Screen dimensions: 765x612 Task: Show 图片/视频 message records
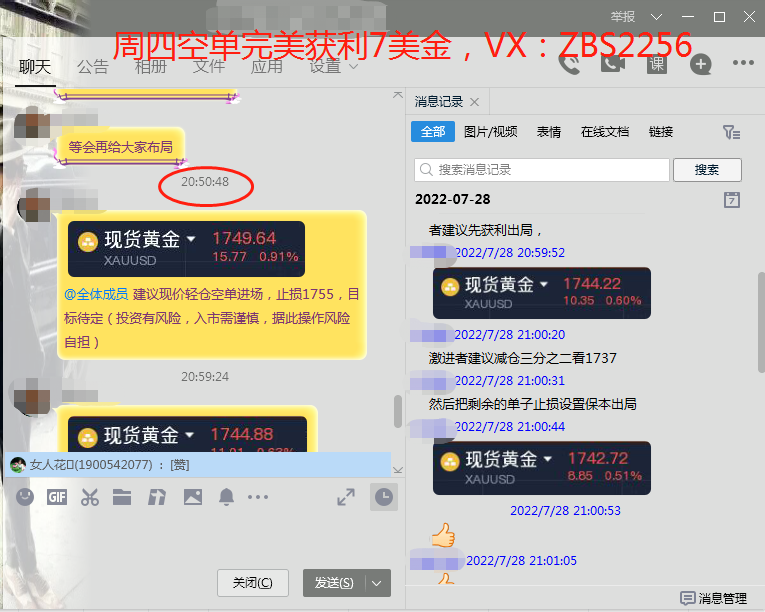coord(490,132)
